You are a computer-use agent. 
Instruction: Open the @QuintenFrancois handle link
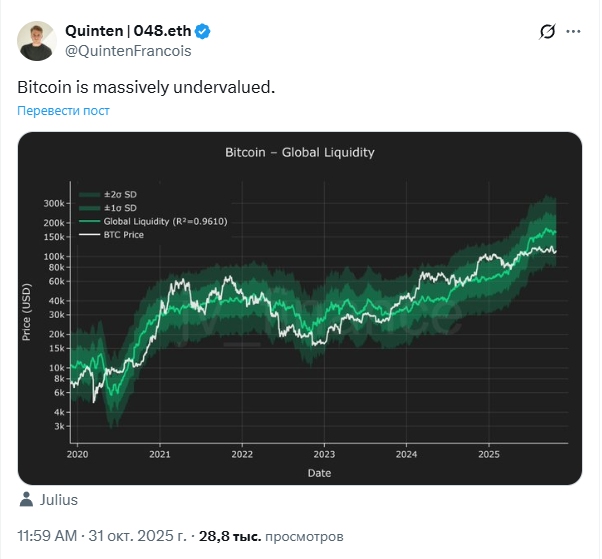click(127, 50)
